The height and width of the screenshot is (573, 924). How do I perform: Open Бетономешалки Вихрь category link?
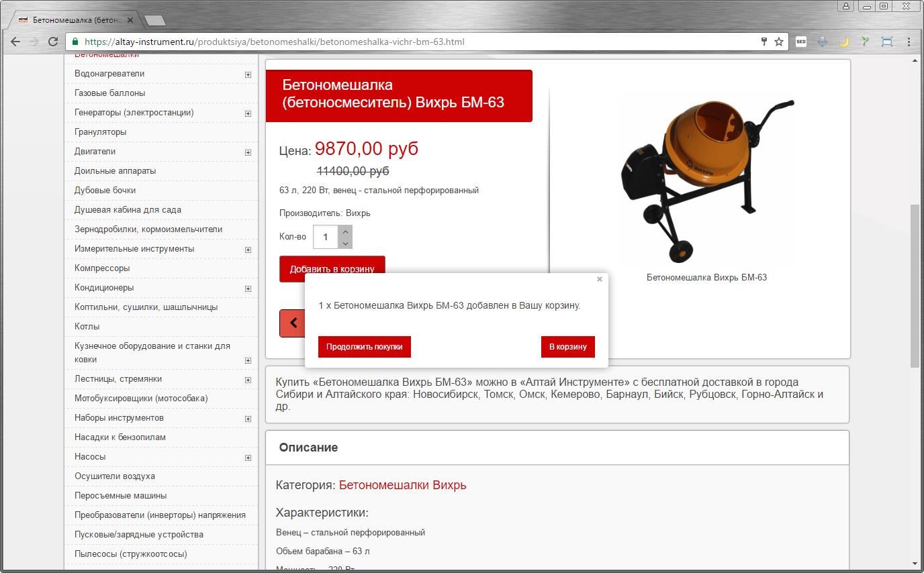pyautogui.click(x=402, y=485)
